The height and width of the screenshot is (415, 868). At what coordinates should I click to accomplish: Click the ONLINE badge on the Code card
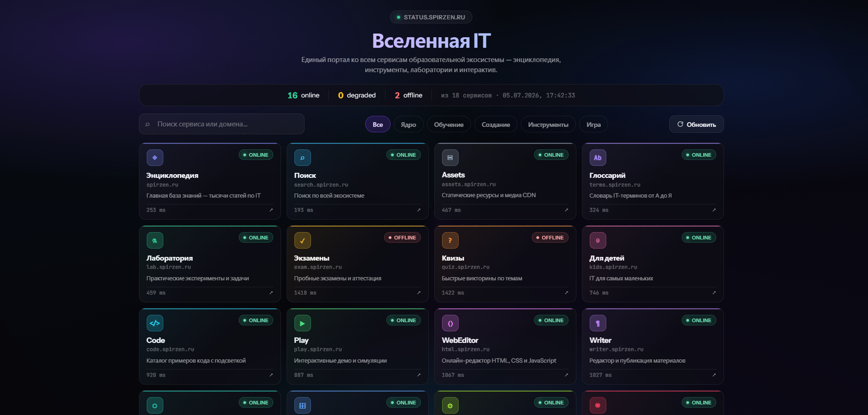coord(256,320)
